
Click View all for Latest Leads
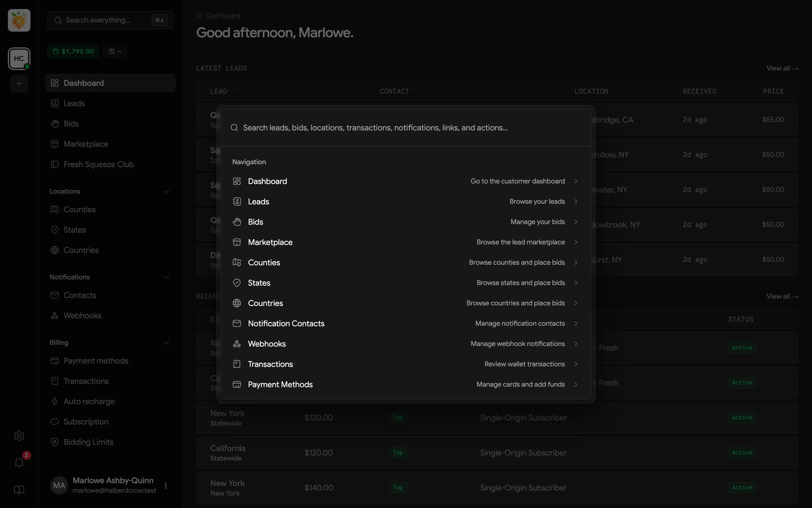pos(782,68)
